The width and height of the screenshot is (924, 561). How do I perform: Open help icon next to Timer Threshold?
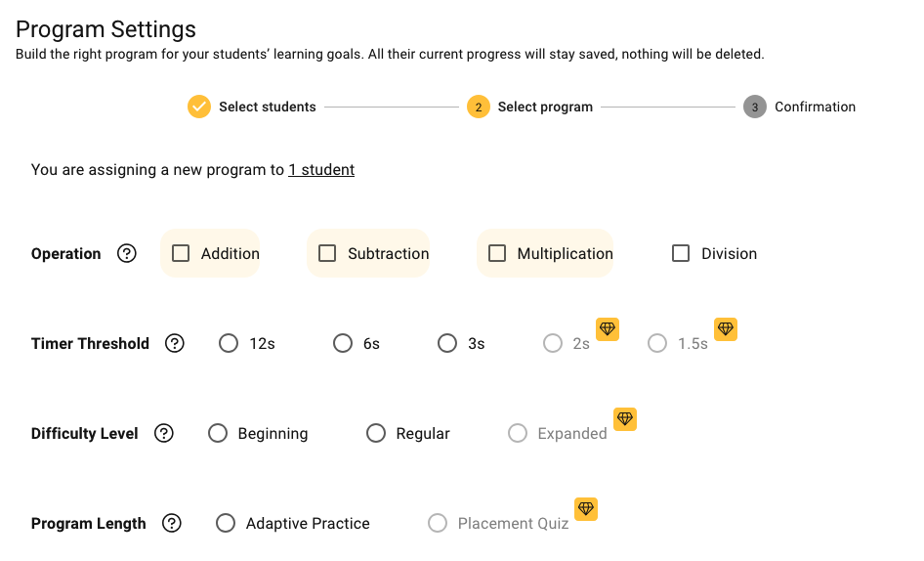(x=175, y=343)
